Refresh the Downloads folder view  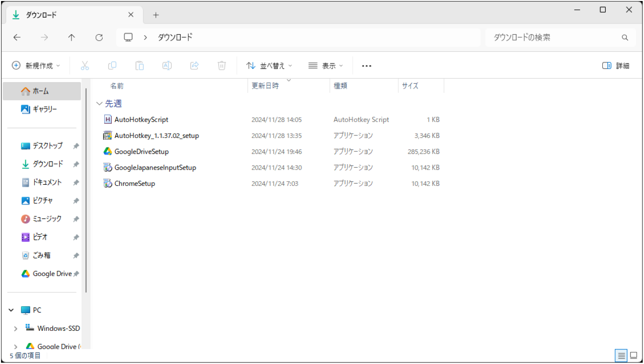tap(99, 37)
